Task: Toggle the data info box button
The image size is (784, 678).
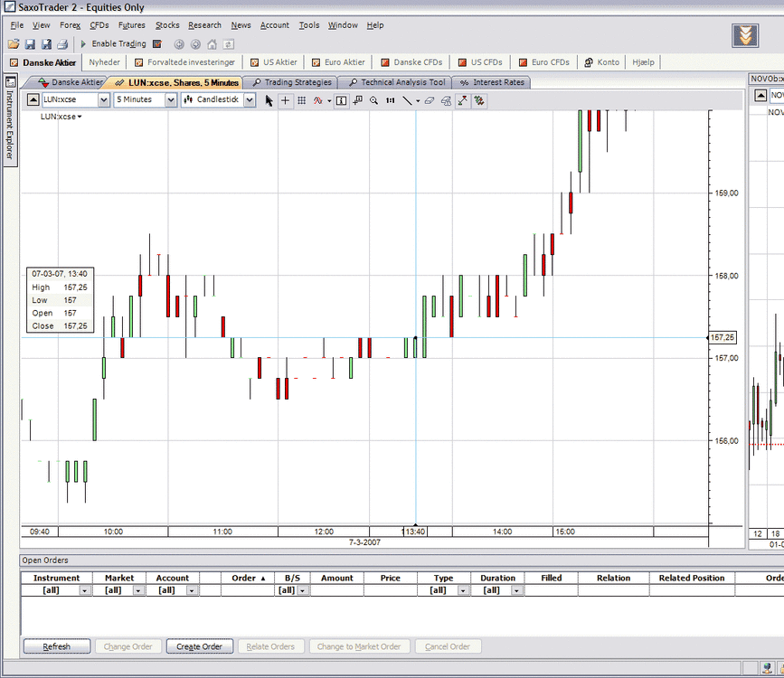Action: tap(341, 100)
